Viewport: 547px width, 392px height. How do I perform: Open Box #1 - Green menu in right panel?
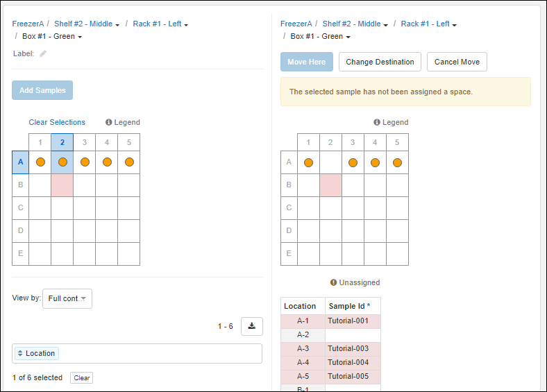tap(320, 36)
